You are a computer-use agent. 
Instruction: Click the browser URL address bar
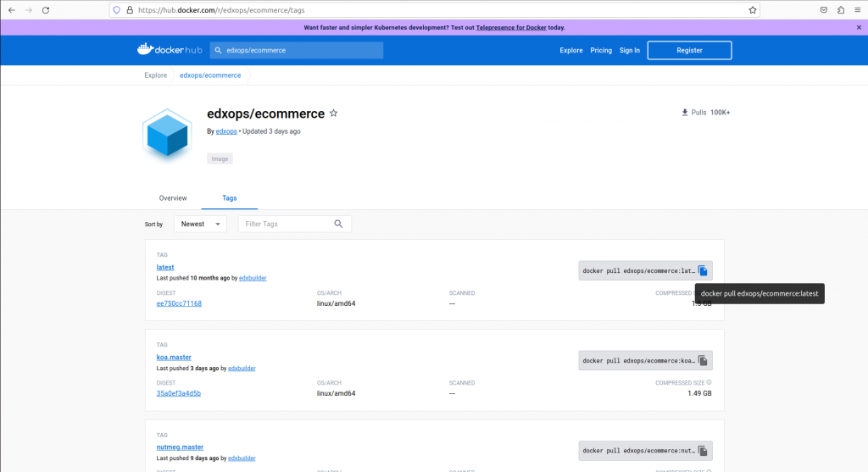435,10
